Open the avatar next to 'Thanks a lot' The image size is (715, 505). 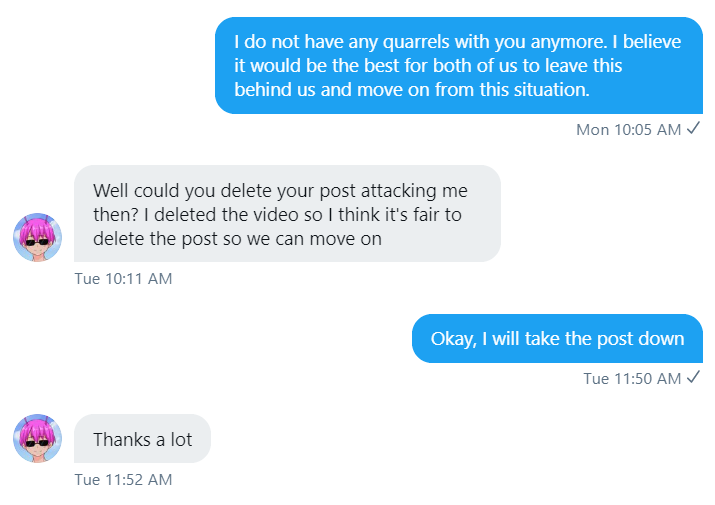pos(37,438)
